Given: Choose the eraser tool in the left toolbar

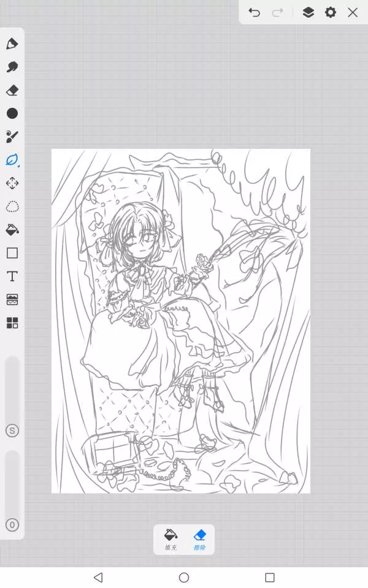Looking at the screenshot, I should pos(12,90).
